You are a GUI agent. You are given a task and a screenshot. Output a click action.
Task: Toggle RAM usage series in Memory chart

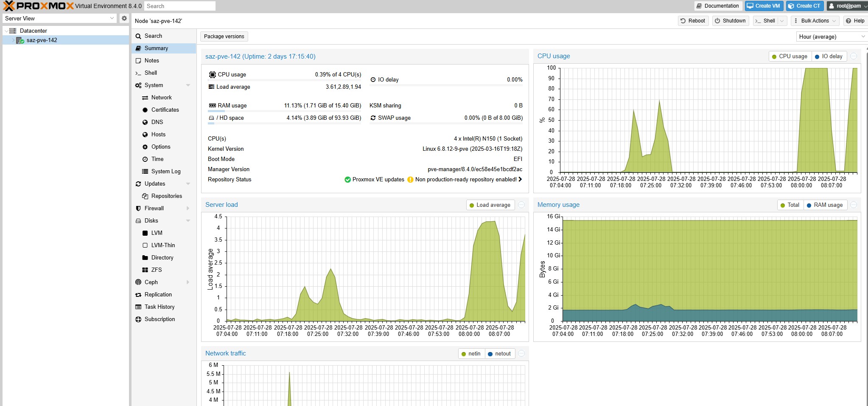click(824, 205)
